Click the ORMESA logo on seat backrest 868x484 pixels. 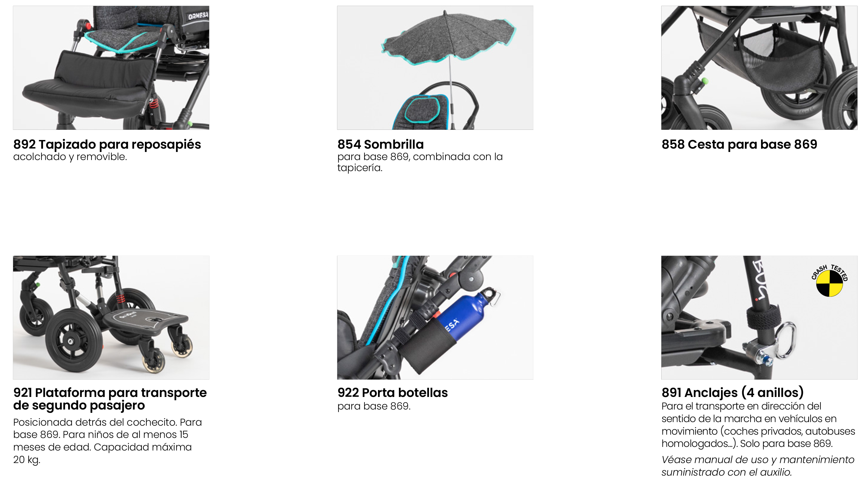pyautogui.click(x=198, y=16)
